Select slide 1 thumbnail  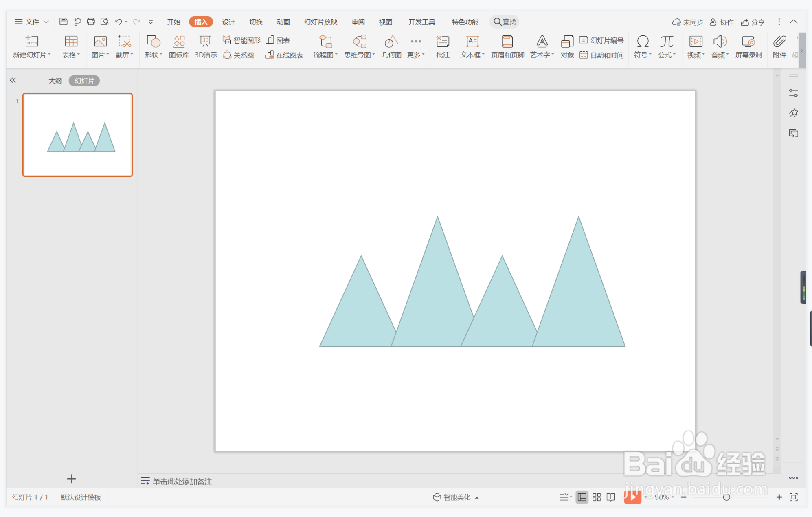click(77, 135)
